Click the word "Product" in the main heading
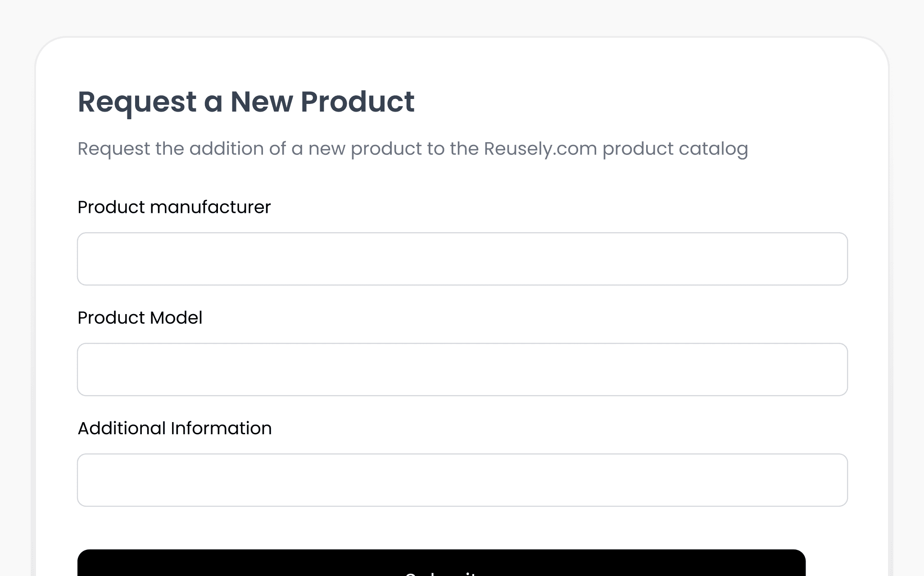Image resolution: width=924 pixels, height=576 pixels. click(x=358, y=102)
